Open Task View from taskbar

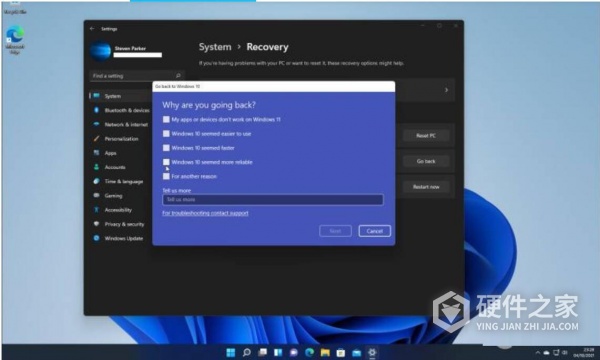point(262,352)
